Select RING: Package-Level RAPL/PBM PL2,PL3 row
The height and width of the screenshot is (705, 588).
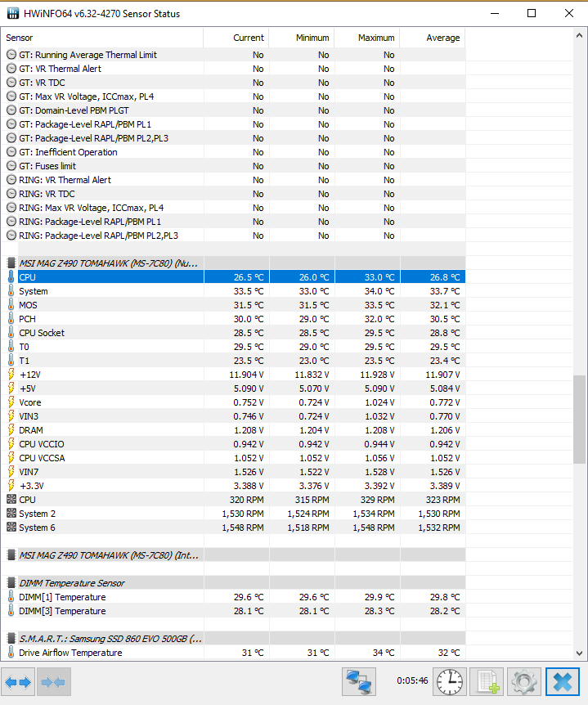233,236
